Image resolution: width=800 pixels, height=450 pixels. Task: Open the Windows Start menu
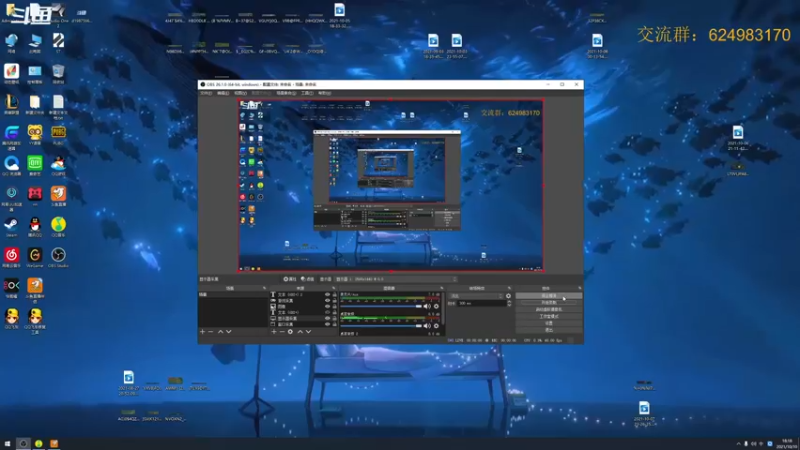pyautogui.click(x=7, y=444)
